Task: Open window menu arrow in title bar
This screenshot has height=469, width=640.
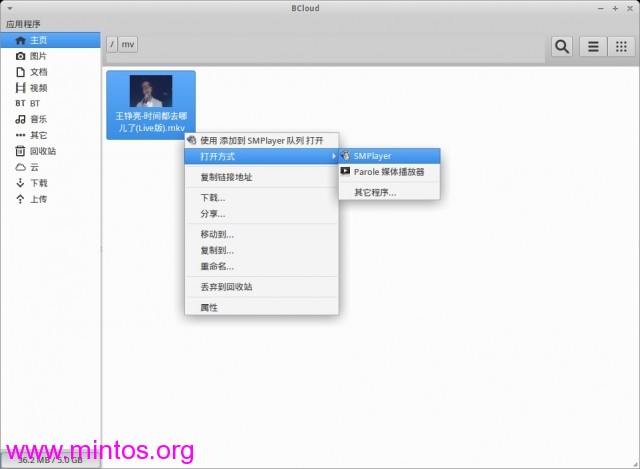Action: [9, 8]
